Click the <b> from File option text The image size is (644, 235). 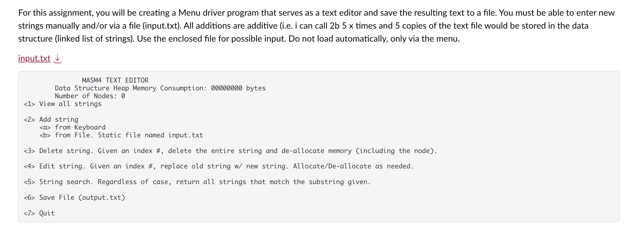pyautogui.click(x=121, y=135)
